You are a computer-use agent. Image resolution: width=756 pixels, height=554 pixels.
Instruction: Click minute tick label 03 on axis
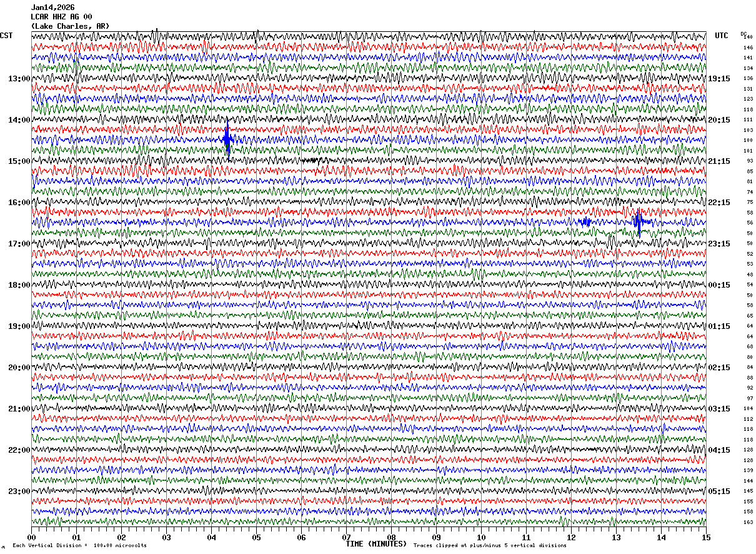pos(166,537)
